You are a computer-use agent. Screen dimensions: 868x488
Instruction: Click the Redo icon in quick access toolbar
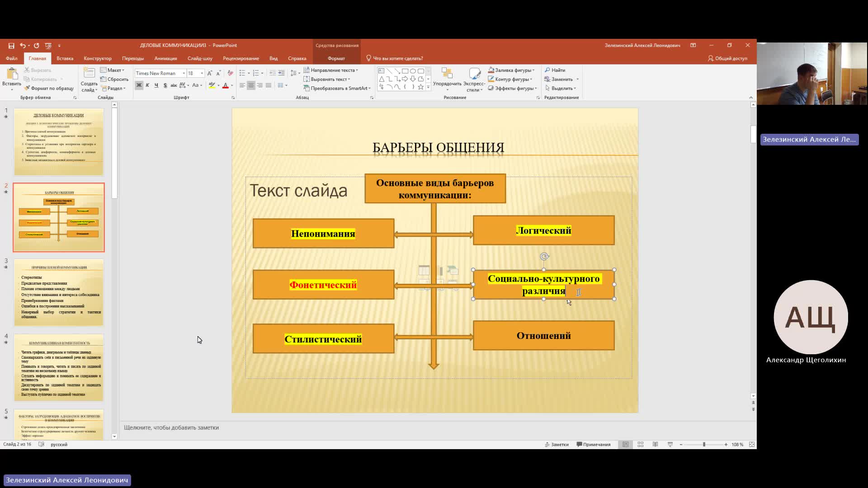point(37,46)
